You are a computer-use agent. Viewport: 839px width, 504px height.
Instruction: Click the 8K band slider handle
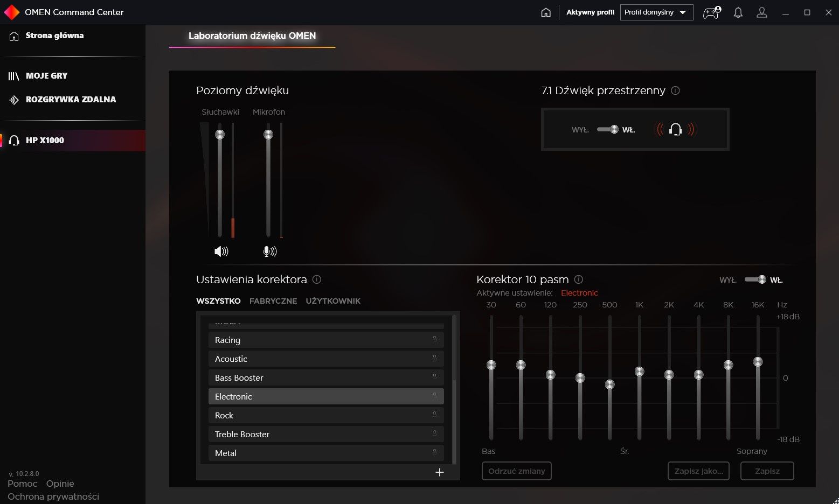coord(729,365)
